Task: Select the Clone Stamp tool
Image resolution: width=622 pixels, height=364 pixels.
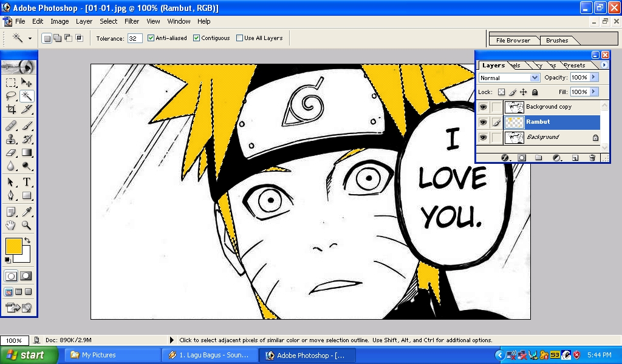Action: [x=11, y=139]
